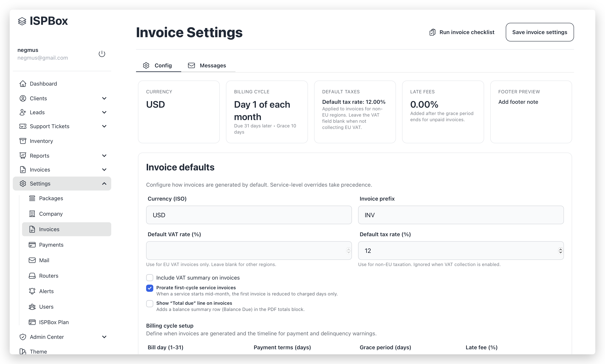Check Show Total due line option

150,303
